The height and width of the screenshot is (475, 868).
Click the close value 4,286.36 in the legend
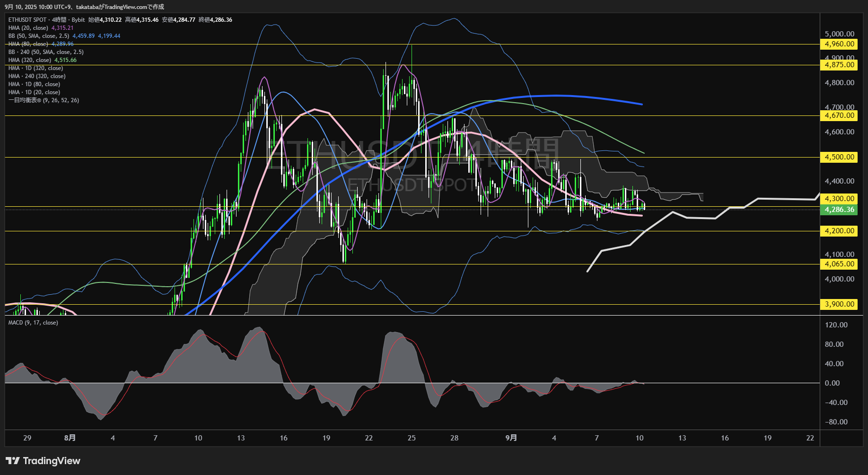[221, 20]
